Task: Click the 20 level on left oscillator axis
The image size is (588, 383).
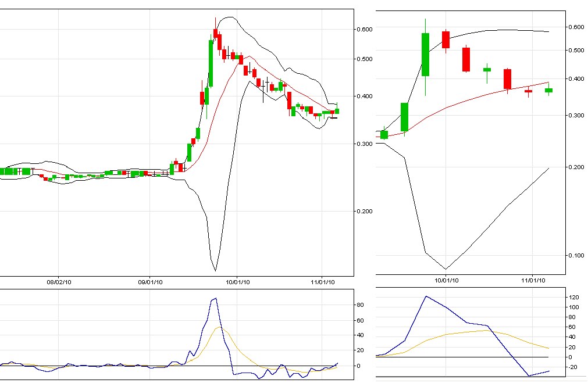Action: click(x=360, y=350)
